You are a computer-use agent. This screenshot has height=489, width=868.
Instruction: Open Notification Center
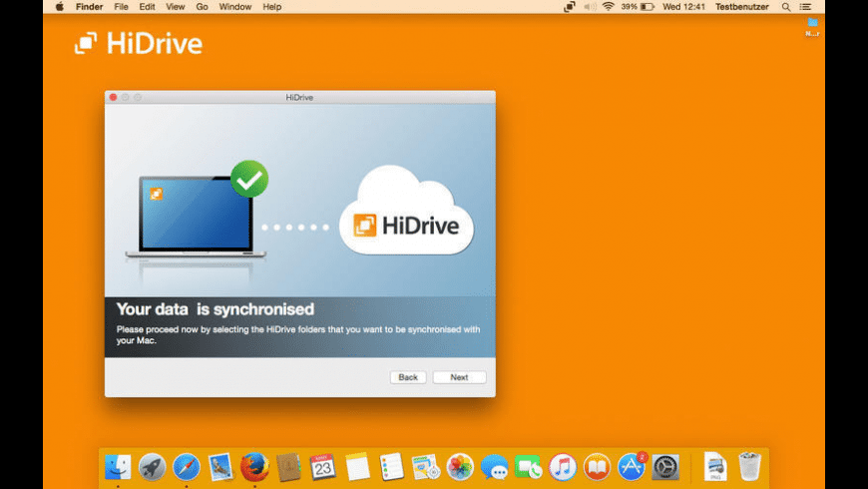point(805,7)
